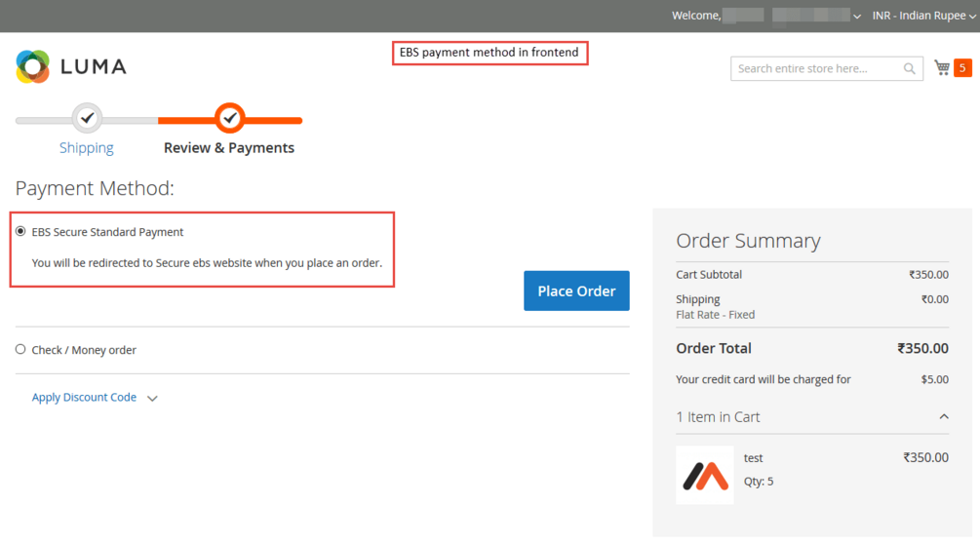Click the $5.00 credit card charge value

tap(934, 379)
